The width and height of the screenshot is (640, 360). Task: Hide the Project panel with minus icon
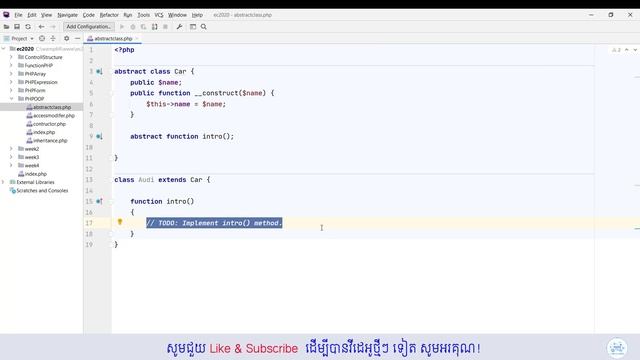point(77,38)
